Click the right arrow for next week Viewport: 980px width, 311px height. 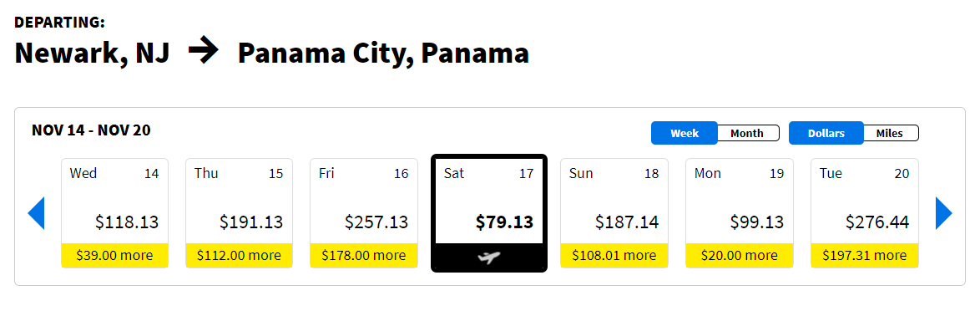[x=944, y=213]
